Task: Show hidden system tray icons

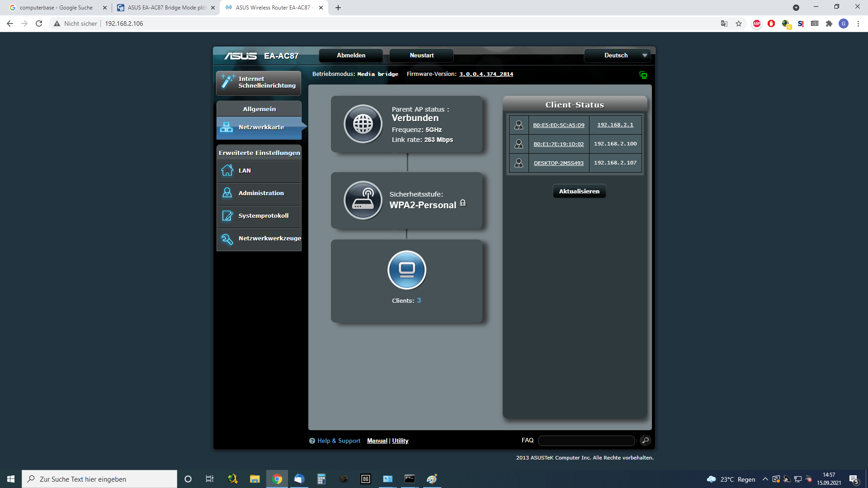Action: [765, 479]
